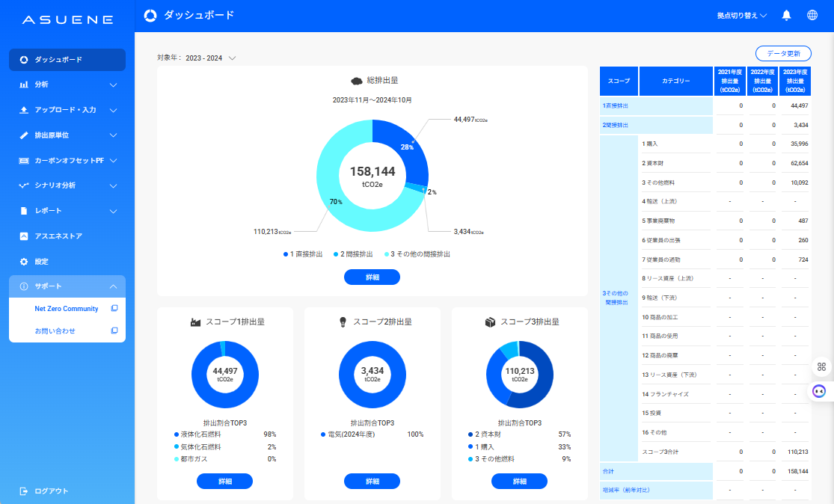Click 詳細 button under 総排出量 chart

point(372,277)
